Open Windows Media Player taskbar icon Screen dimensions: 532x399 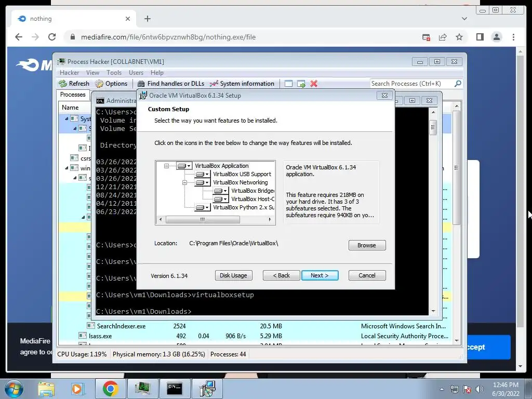77,389
